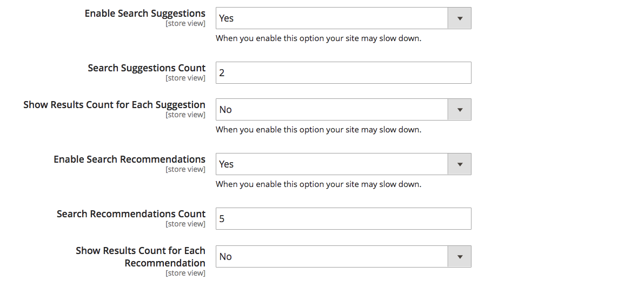The image size is (644, 287).
Task: Open the Enable Search Suggestions dropdown arrow
Action: click(460, 18)
